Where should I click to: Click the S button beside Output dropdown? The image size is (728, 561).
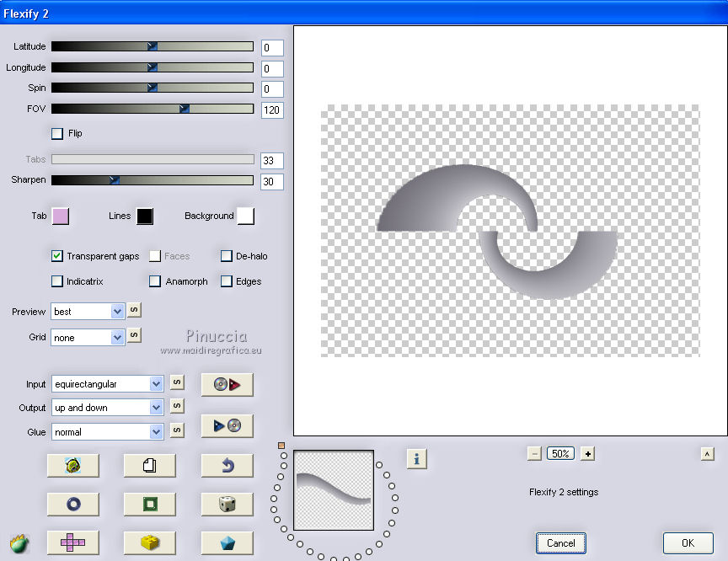pyautogui.click(x=177, y=406)
